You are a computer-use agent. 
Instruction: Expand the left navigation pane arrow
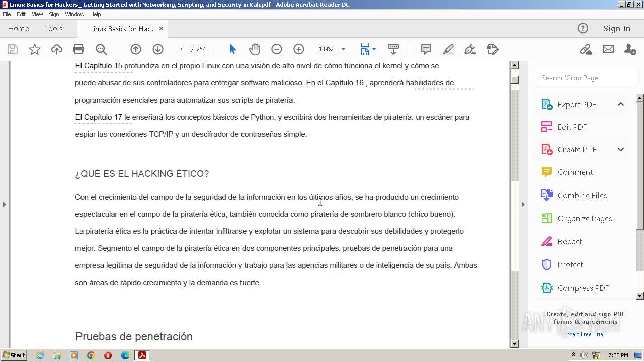coord(4,204)
